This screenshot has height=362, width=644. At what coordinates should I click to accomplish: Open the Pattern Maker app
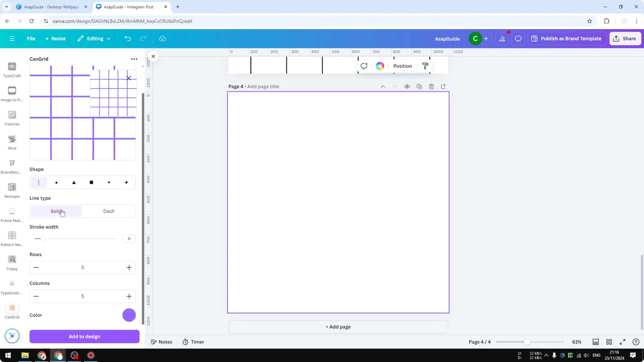pos(12,238)
